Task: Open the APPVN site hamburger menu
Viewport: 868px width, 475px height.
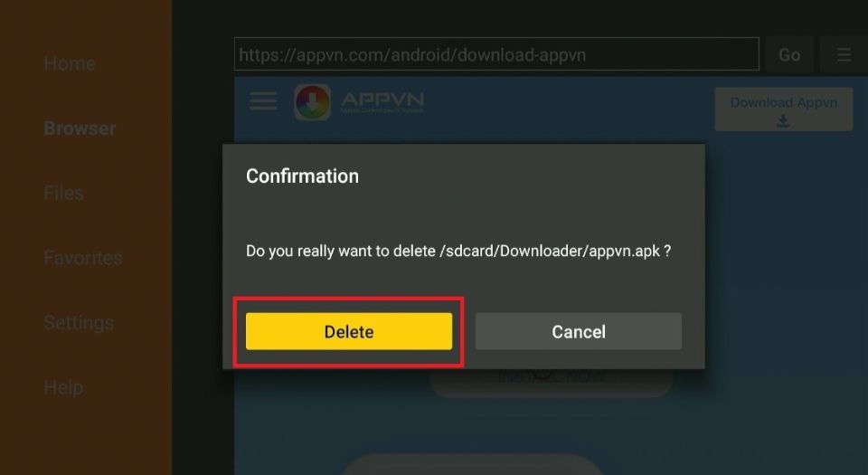Action: [263, 100]
